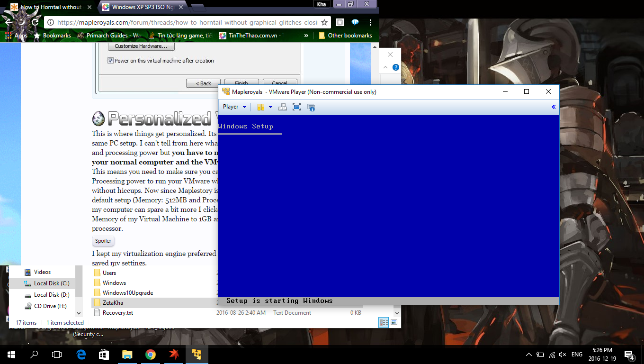Maximize the VMware Player window

click(x=527, y=91)
